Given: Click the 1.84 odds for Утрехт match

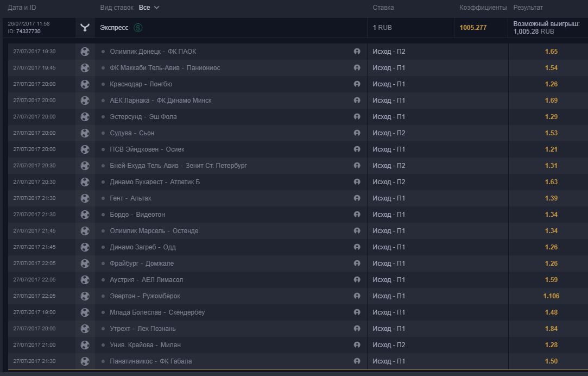Looking at the screenshot, I should pyautogui.click(x=551, y=329).
